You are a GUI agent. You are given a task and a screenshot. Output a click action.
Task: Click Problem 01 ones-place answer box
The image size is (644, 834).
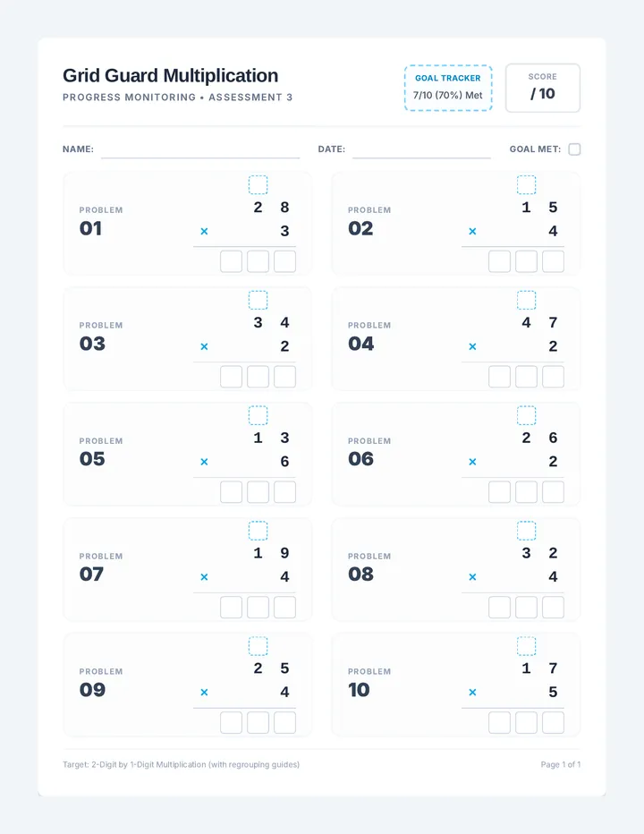[284, 261]
